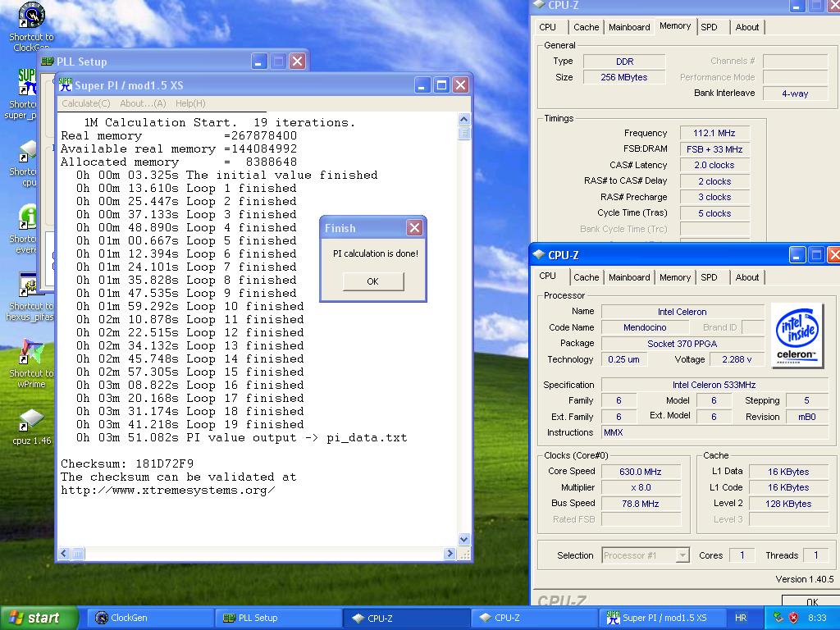Viewport: 840px width, 630px height.
Task: Activate the first CPU-Z taskbar button
Action: [x=406, y=618]
